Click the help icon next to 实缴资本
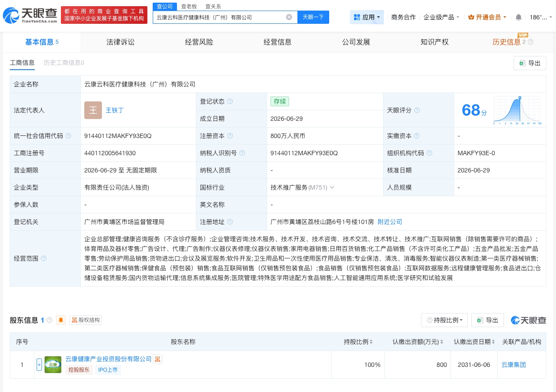 417,136
